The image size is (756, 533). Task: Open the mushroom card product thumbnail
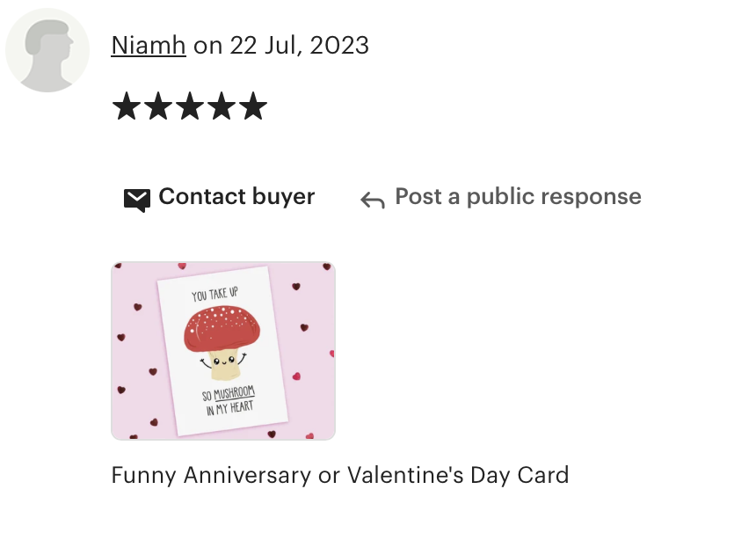click(x=223, y=351)
